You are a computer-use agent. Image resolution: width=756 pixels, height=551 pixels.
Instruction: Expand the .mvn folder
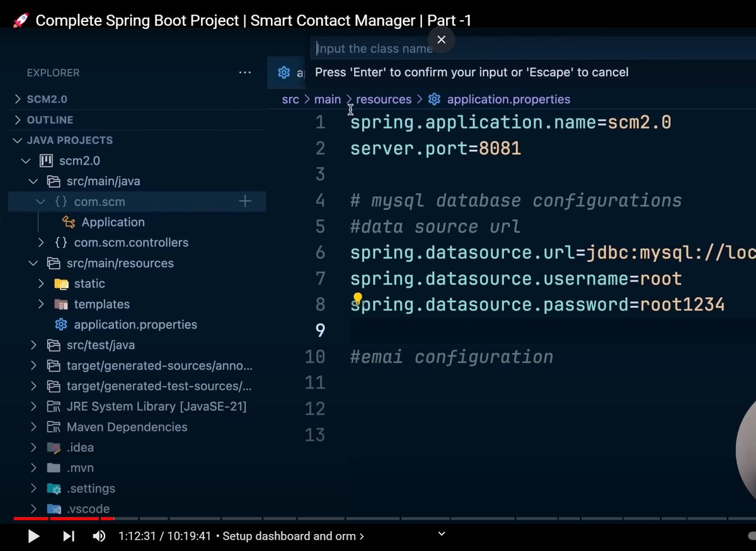(33, 468)
